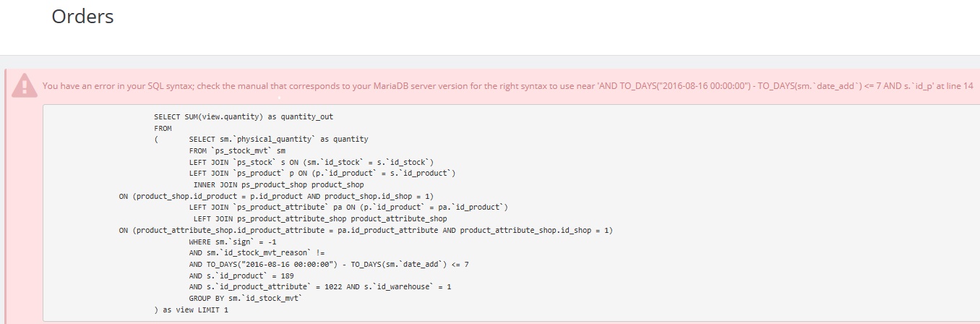Click the s.id_product = 189 line
980x324 pixels.
click(x=244, y=276)
